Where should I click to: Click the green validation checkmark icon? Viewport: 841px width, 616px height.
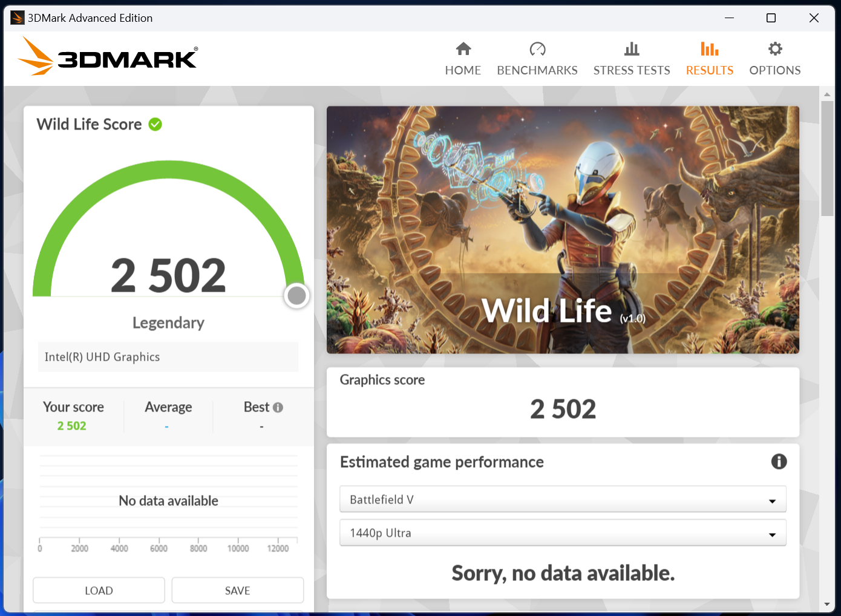pyautogui.click(x=155, y=124)
